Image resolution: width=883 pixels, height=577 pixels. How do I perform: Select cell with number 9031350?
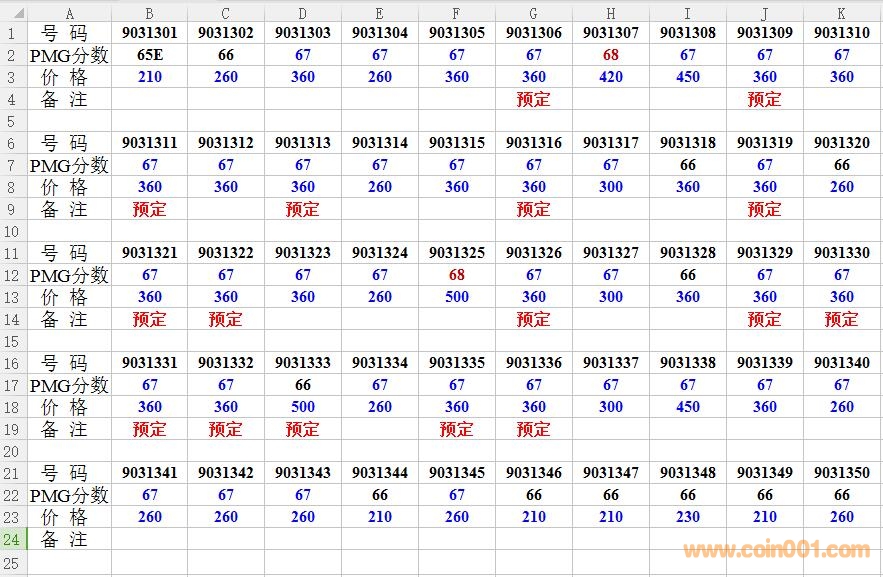coord(841,473)
